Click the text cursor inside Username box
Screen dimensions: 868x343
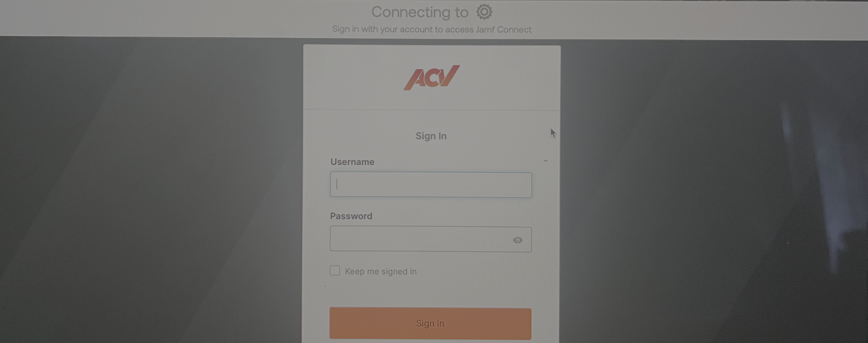tap(337, 185)
